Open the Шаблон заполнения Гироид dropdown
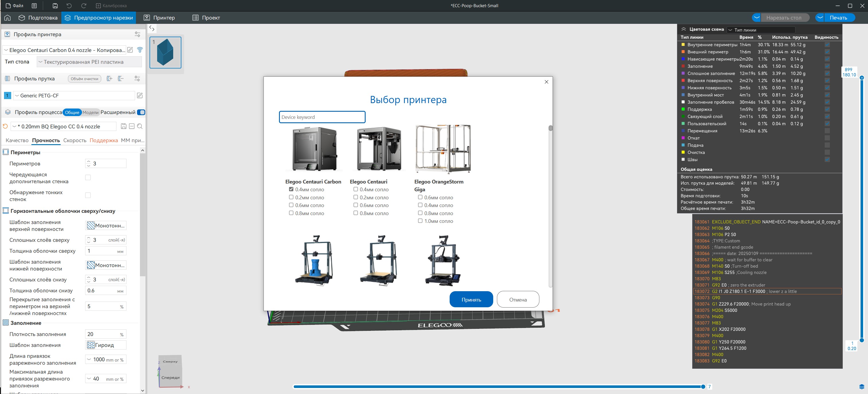This screenshot has height=394, width=868. (106, 345)
